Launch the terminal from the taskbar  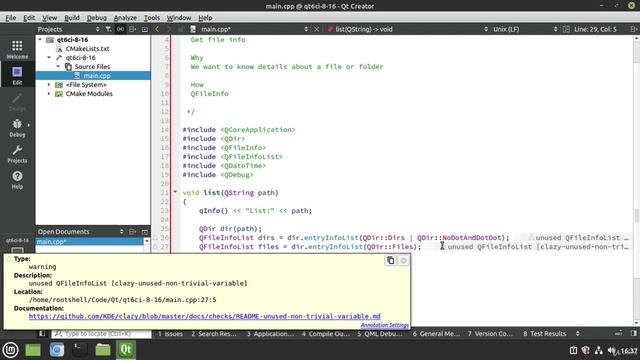pyautogui.click(x=80, y=350)
